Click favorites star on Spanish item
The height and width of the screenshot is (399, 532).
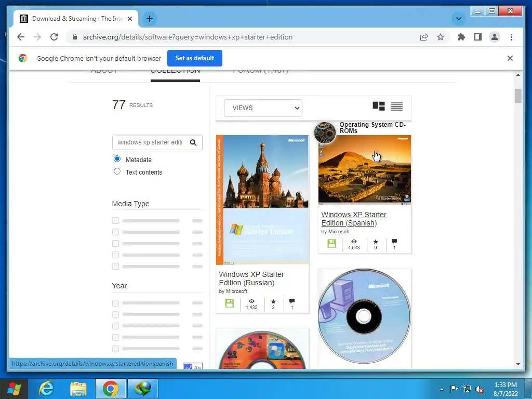tap(375, 242)
